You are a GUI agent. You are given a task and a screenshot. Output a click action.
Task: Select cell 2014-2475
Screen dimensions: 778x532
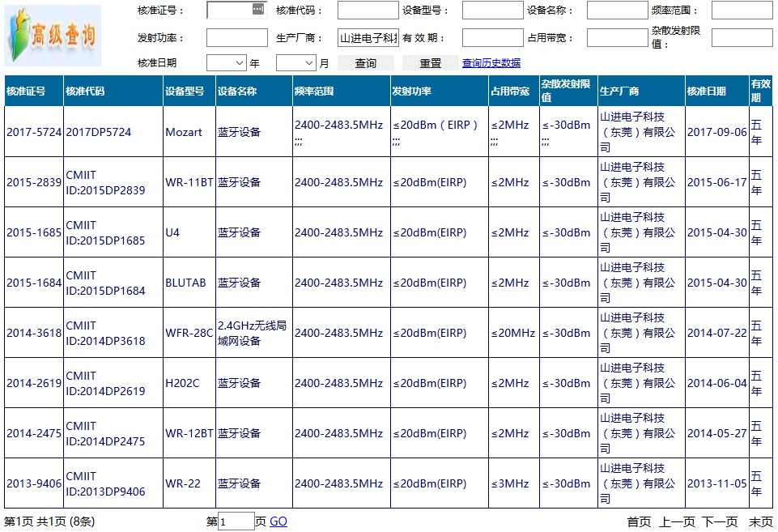coord(34,433)
